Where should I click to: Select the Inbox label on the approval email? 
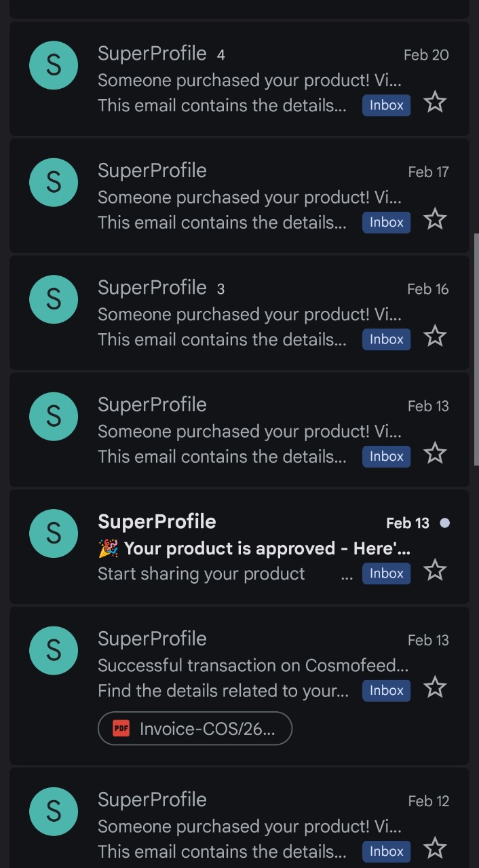(x=386, y=573)
